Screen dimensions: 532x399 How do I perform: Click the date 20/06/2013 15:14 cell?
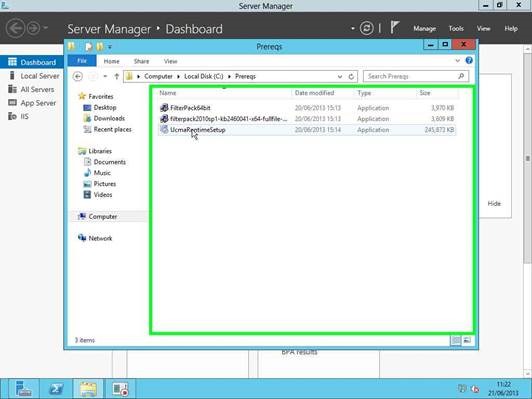point(318,130)
